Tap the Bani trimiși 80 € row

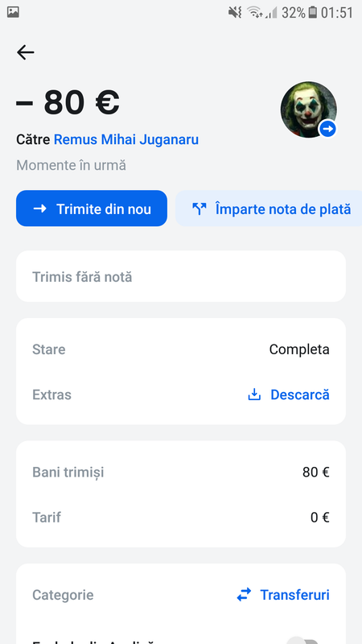click(x=180, y=473)
